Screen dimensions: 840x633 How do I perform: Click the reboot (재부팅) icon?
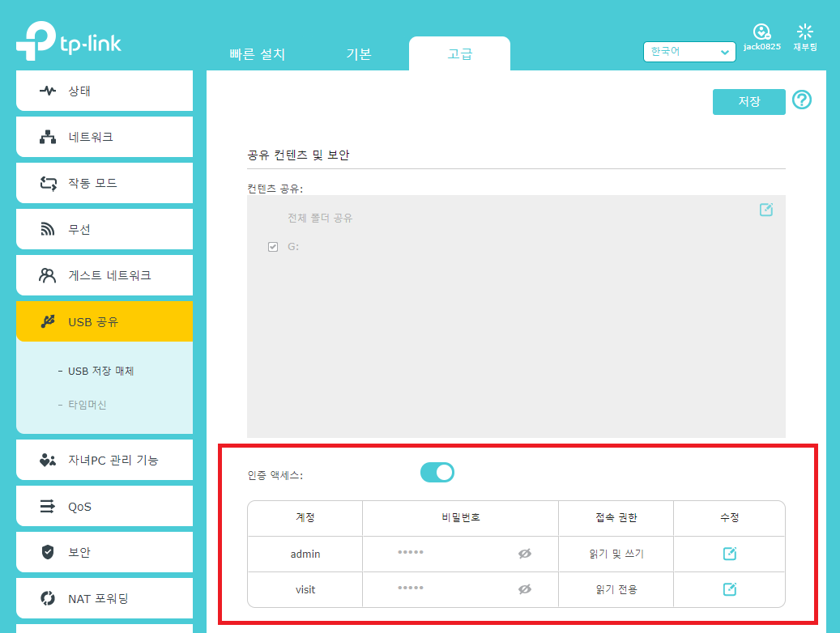(x=804, y=32)
